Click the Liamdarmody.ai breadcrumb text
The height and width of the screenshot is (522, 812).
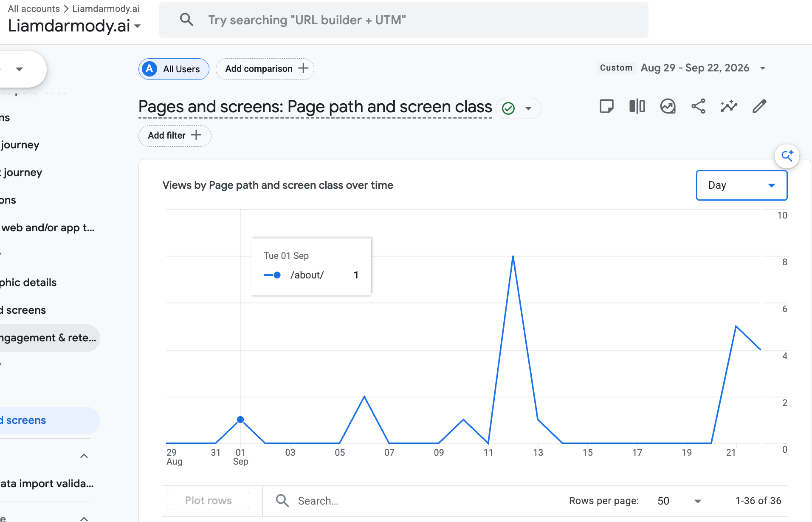tap(106, 9)
